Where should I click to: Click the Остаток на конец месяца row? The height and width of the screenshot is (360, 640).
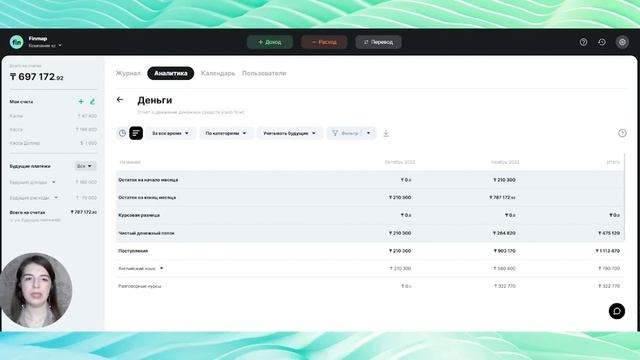click(x=370, y=197)
